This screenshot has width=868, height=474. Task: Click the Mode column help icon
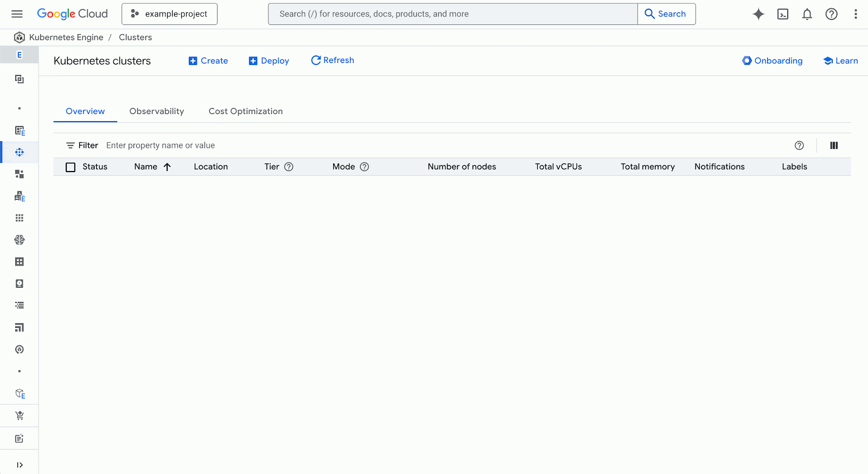365,167
